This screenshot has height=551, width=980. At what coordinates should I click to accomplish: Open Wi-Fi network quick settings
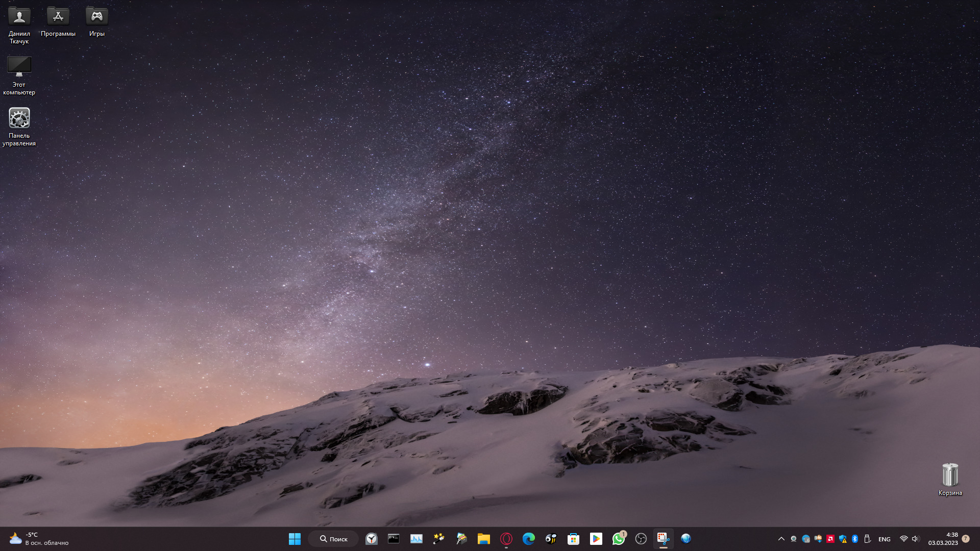click(x=903, y=539)
